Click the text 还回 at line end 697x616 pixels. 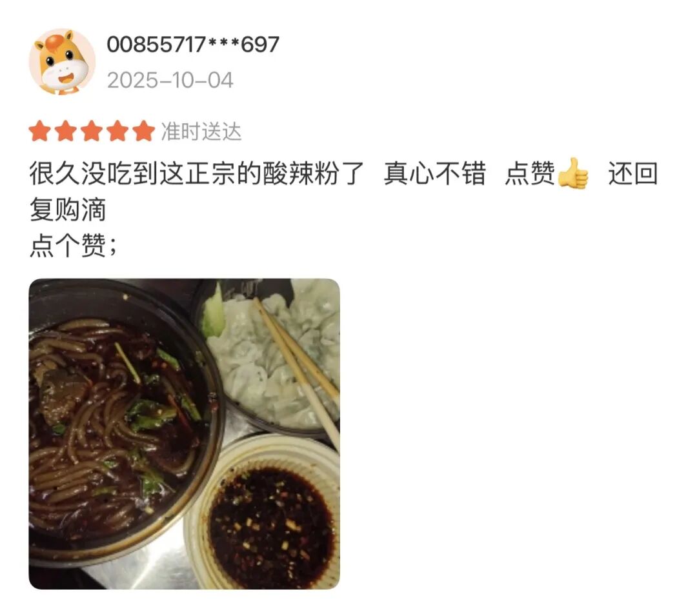[633, 174]
